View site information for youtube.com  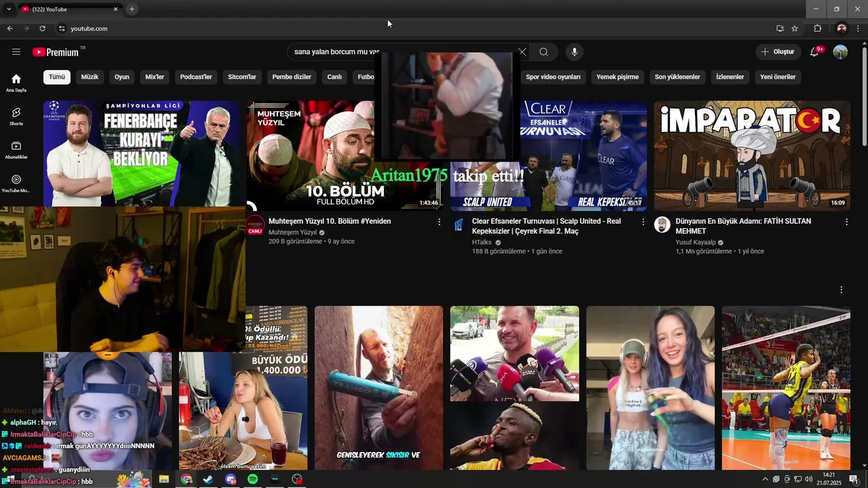tap(62, 28)
